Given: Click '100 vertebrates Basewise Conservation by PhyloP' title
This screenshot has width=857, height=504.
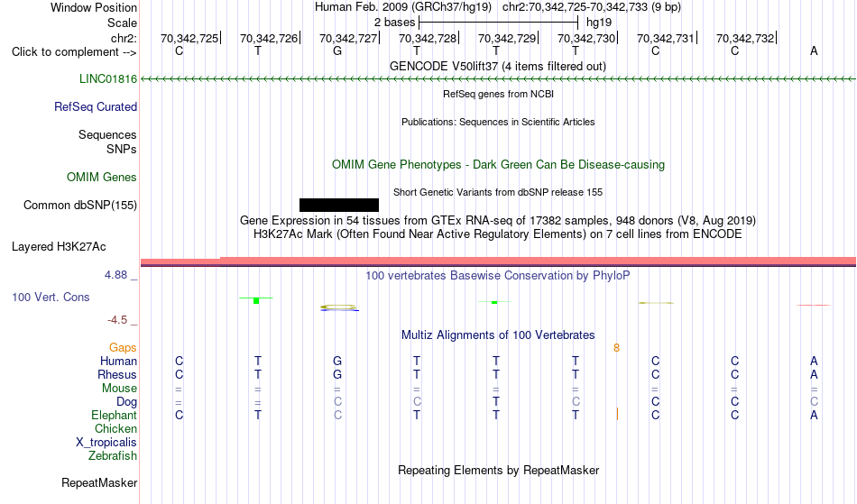Looking at the screenshot, I should [x=498, y=275].
